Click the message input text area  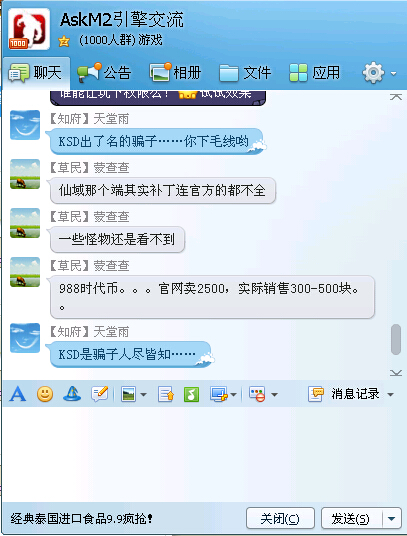tap(204, 454)
